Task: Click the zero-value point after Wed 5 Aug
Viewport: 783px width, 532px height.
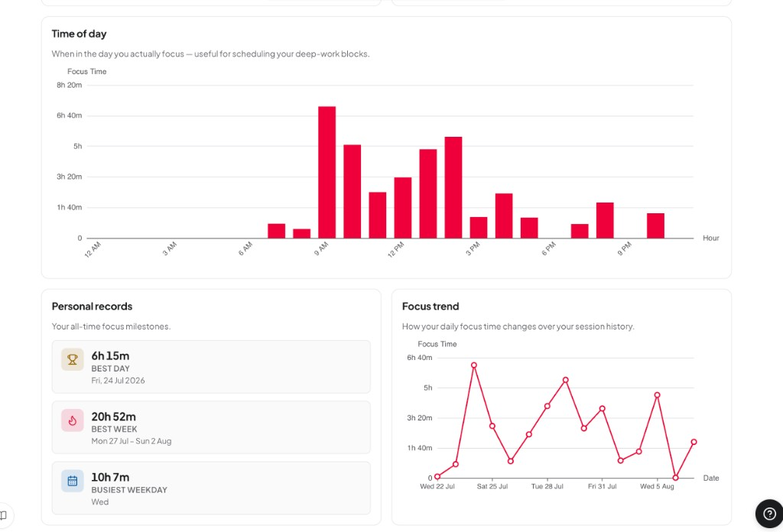Action: 676,478
